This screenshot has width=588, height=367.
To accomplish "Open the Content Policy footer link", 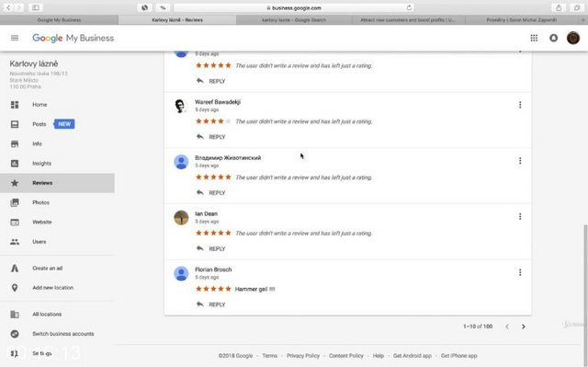I will (346, 356).
